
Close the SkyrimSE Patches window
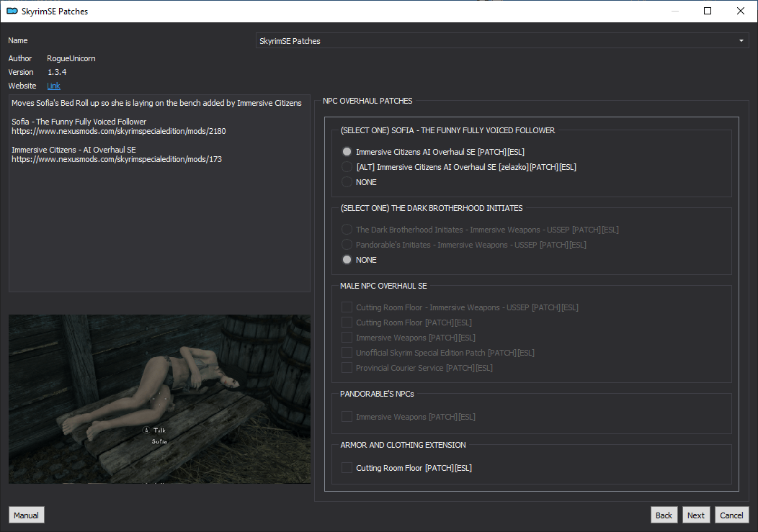(x=740, y=11)
